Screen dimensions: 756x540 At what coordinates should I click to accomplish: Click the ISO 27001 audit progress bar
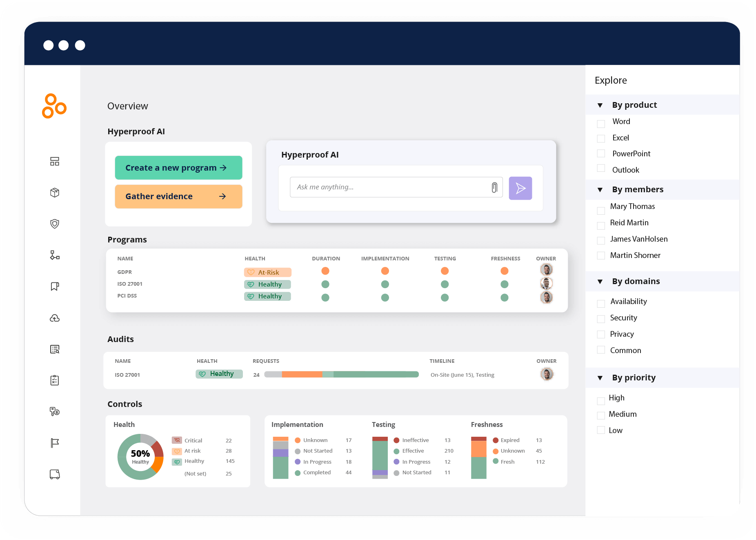pyautogui.click(x=342, y=374)
